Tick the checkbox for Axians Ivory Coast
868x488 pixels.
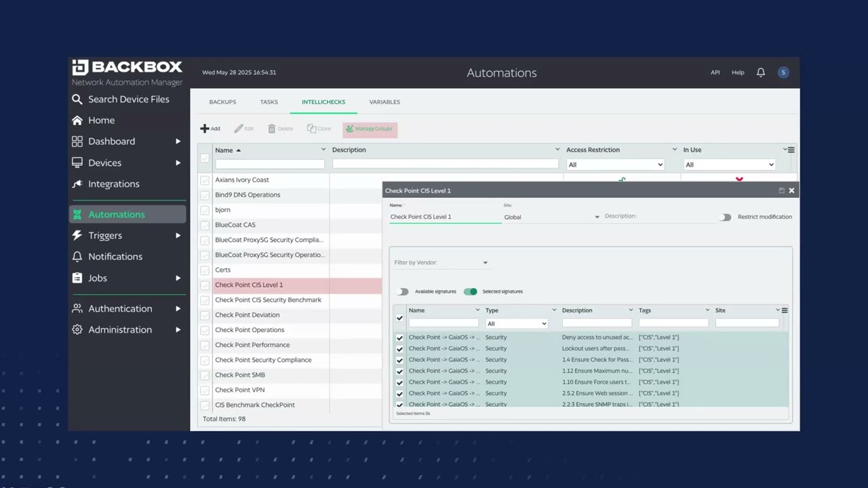pyautogui.click(x=205, y=180)
